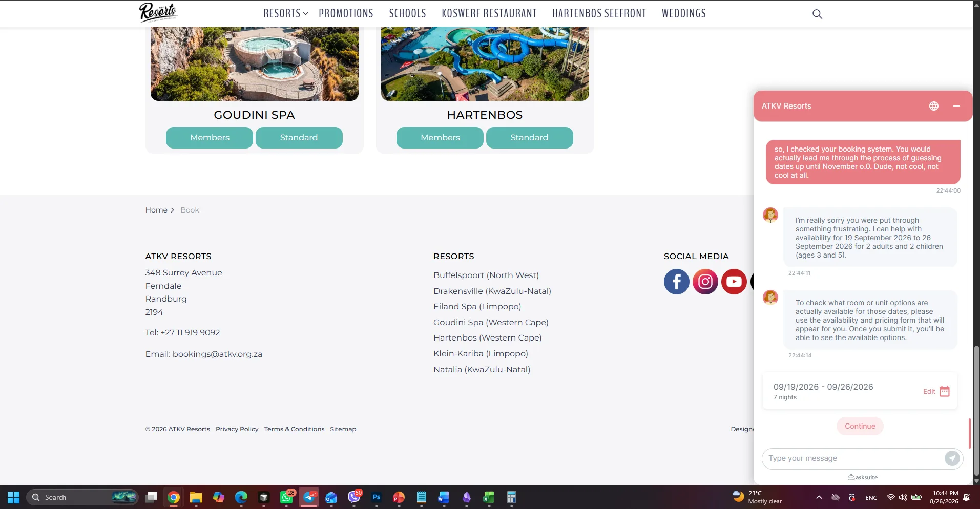The width and height of the screenshot is (980, 509).
Task: Open Microsoft Edge from the taskbar
Action: tap(241, 497)
